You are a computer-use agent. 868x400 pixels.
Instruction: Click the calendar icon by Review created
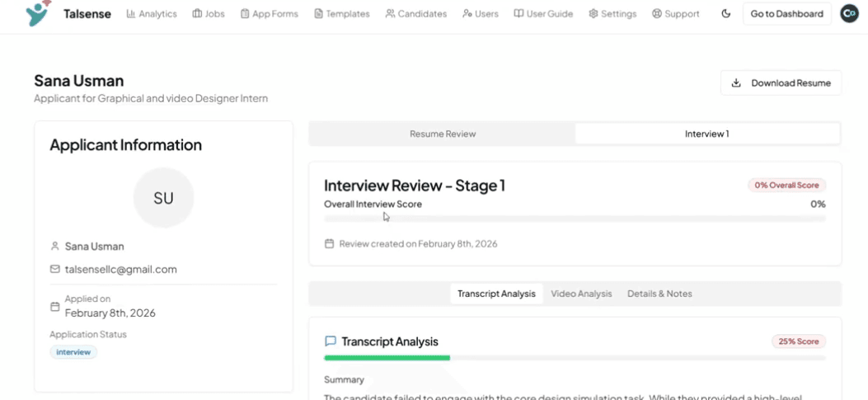[x=330, y=244]
